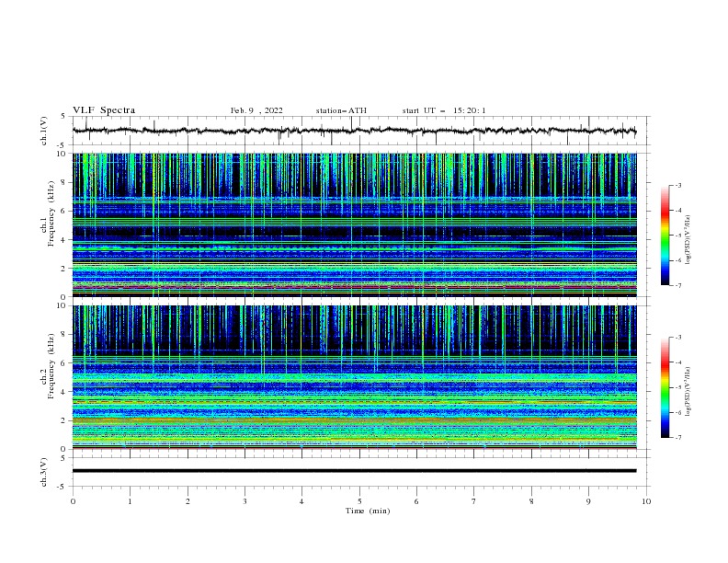Click the "10" kHz tick of ch.1 spectrogram
The image size is (728, 563).
coord(62,154)
